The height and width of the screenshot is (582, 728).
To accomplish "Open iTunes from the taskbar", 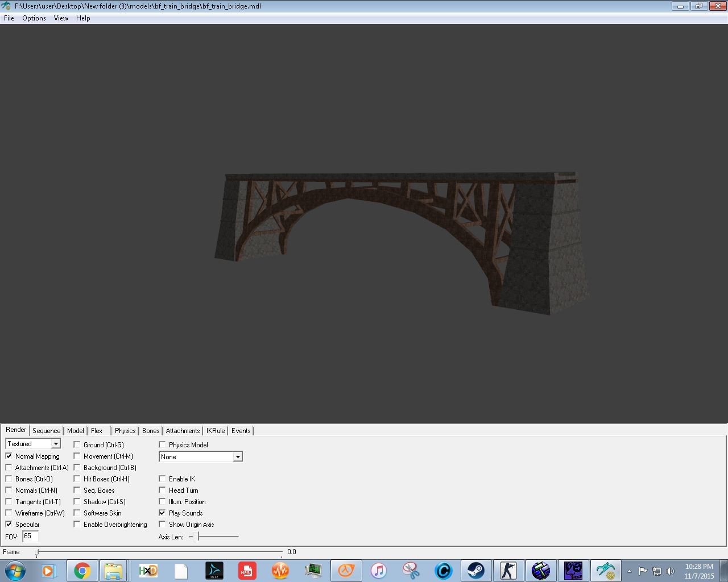I will pos(378,571).
